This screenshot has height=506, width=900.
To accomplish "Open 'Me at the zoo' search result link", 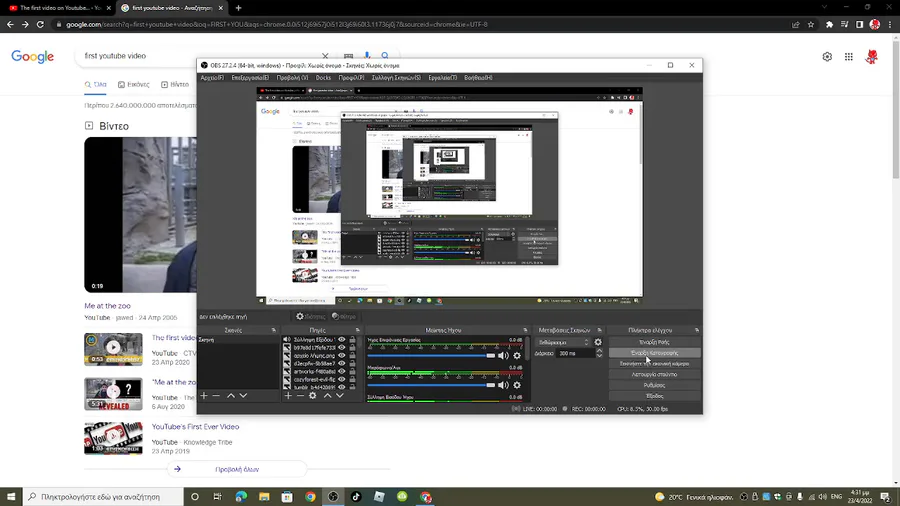I will coord(107,306).
